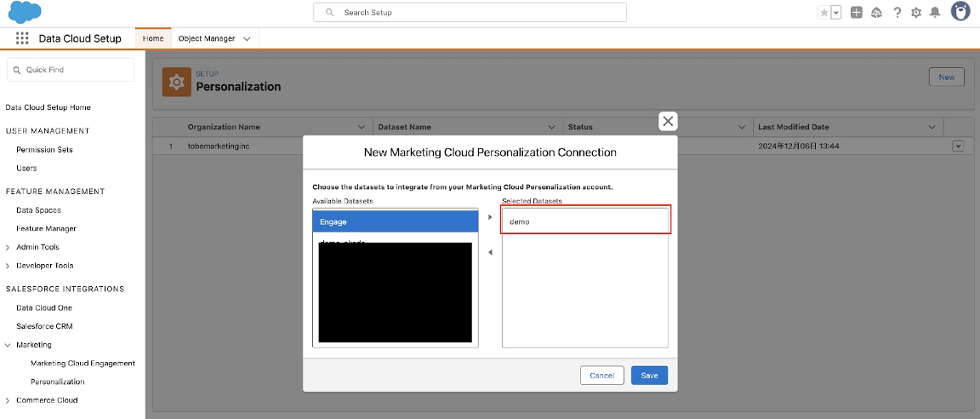Image resolution: width=980 pixels, height=419 pixels.
Task: Open the setup gear icon
Action: (916, 13)
